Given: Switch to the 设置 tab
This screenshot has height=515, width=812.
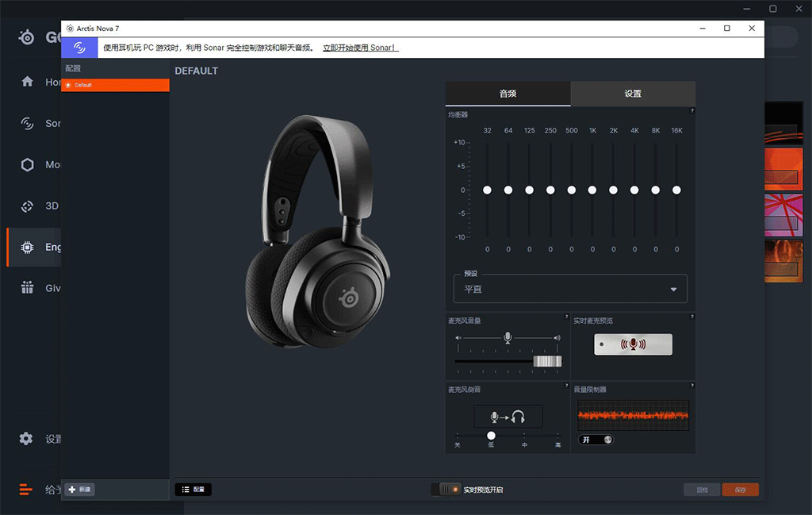Looking at the screenshot, I should click(x=633, y=94).
